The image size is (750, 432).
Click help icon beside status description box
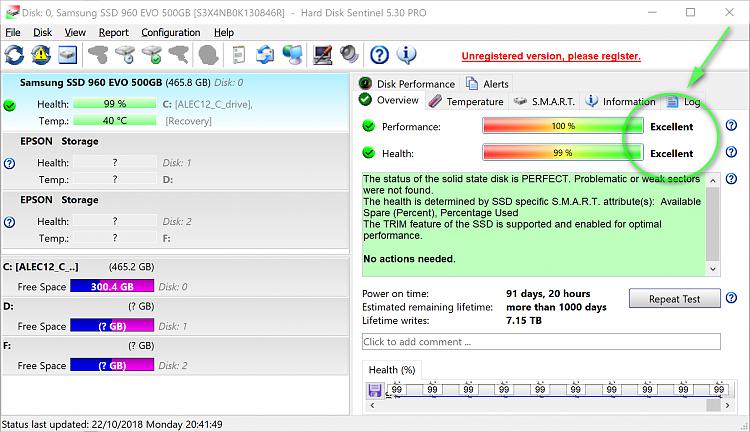[731, 178]
